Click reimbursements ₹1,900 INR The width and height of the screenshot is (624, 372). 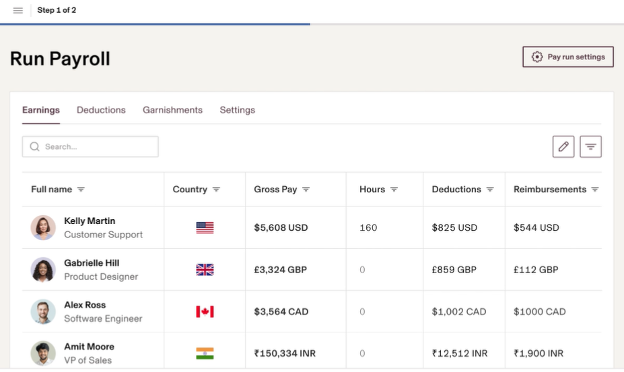(x=538, y=353)
